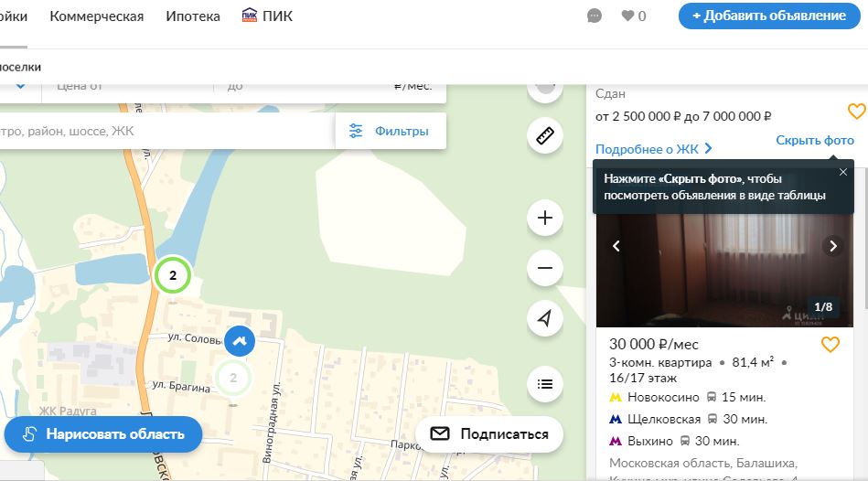Select the faded cluster marker near ул. Брагина
Screen dimensions: 868x481
click(233, 378)
